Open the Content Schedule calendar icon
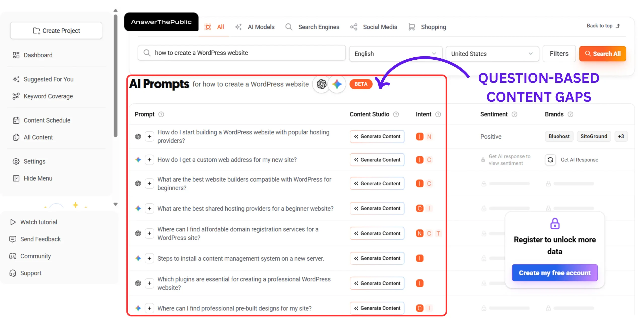The image size is (644, 322). tap(16, 120)
